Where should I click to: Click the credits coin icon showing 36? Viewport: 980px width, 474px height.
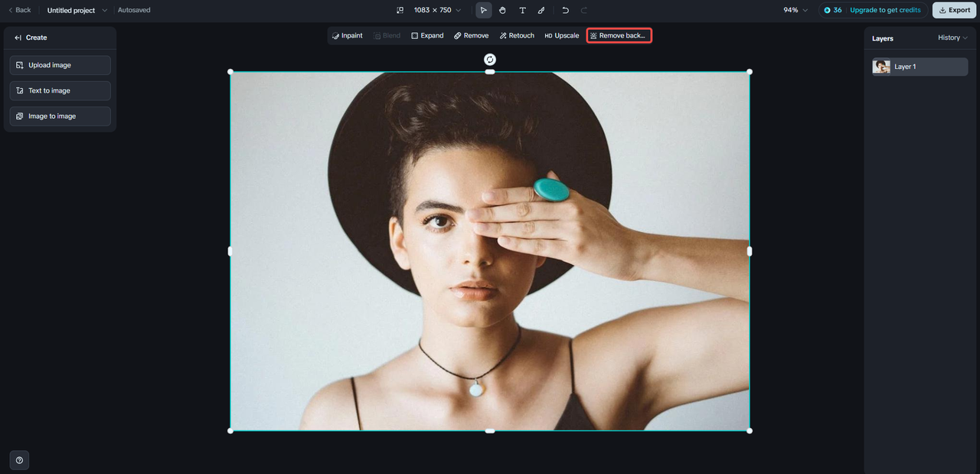tap(828, 10)
